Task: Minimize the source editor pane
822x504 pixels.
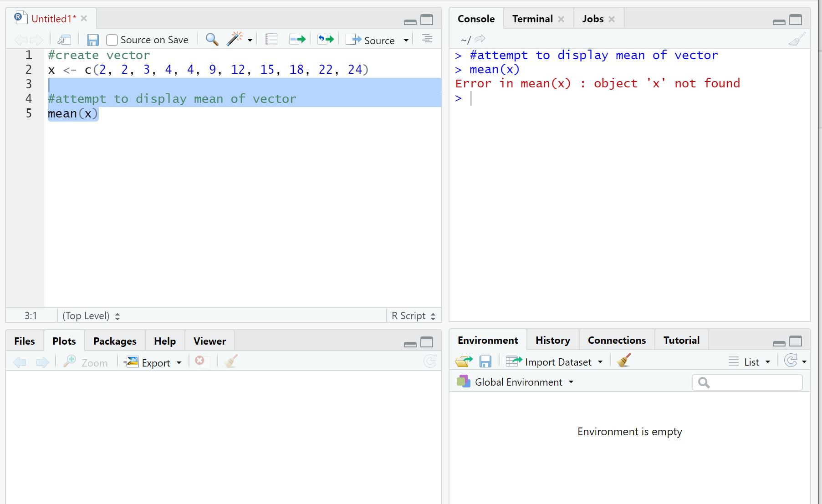Action: click(410, 21)
